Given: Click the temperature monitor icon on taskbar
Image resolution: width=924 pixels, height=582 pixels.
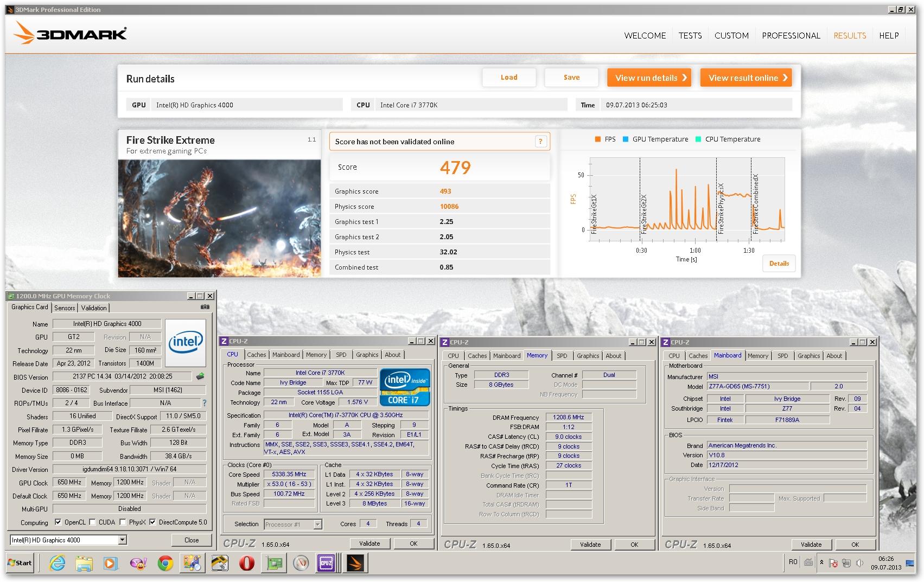Looking at the screenshot, I should pos(219,563).
